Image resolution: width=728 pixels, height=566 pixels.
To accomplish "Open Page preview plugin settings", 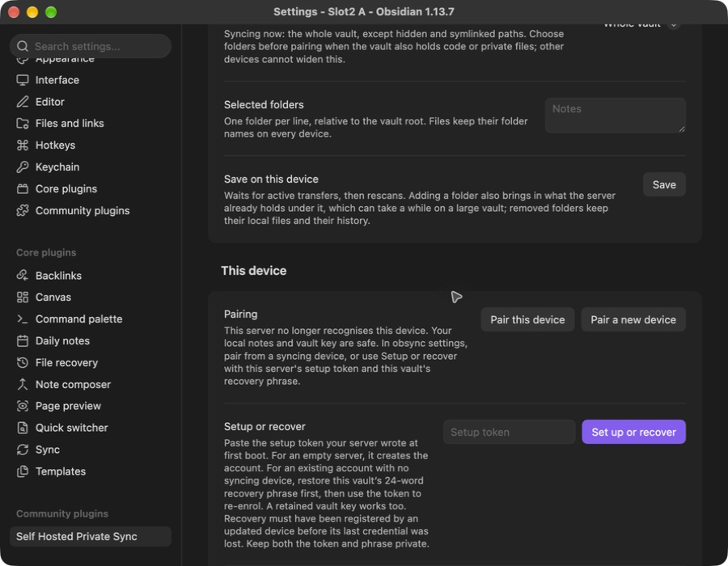I will (91, 406).
